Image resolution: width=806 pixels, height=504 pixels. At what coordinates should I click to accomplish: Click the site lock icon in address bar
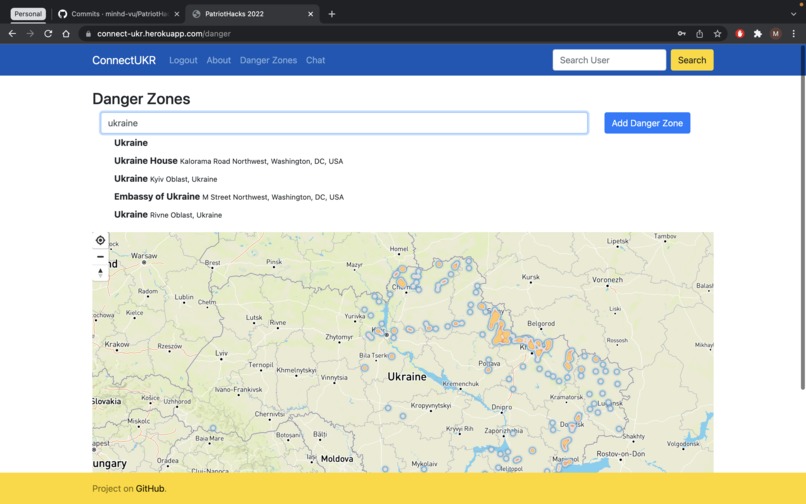tap(88, 34)
